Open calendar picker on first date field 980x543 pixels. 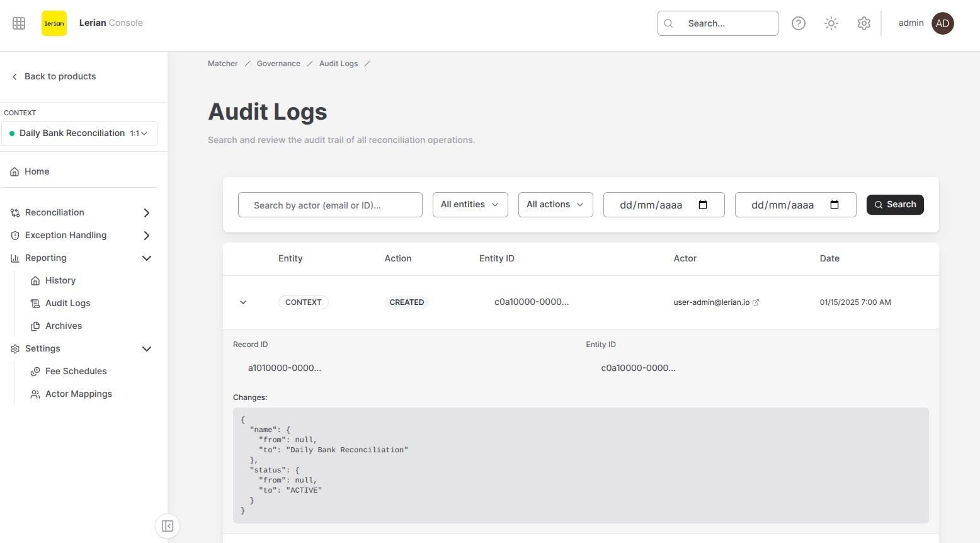(x=703, y=205)
